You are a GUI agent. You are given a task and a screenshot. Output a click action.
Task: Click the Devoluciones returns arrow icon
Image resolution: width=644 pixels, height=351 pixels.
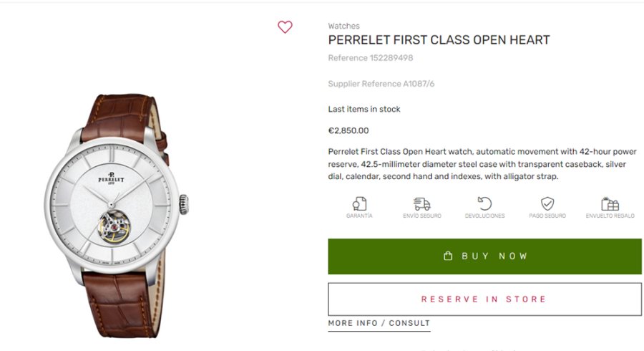pyautogui.click(x=484, y=203)
